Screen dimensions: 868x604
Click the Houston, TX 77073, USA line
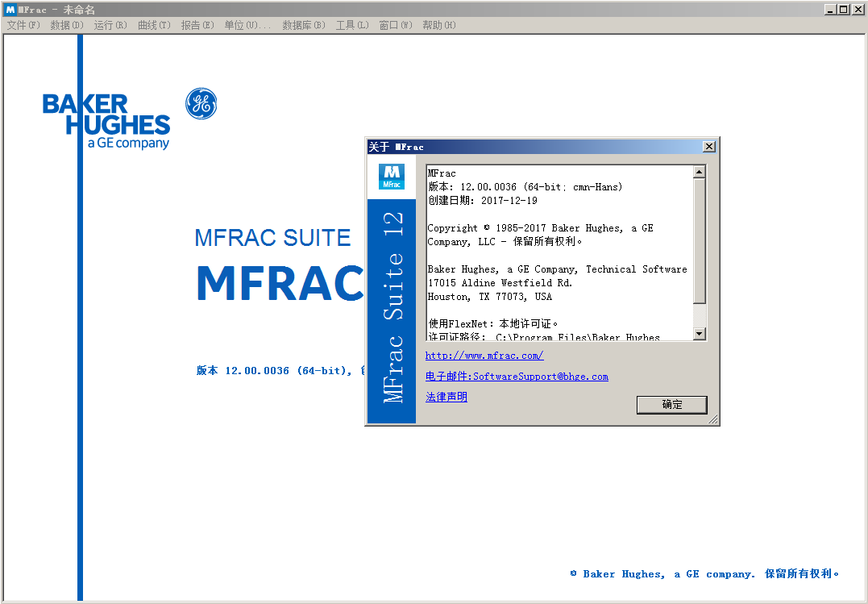click(x=490, y=297)
